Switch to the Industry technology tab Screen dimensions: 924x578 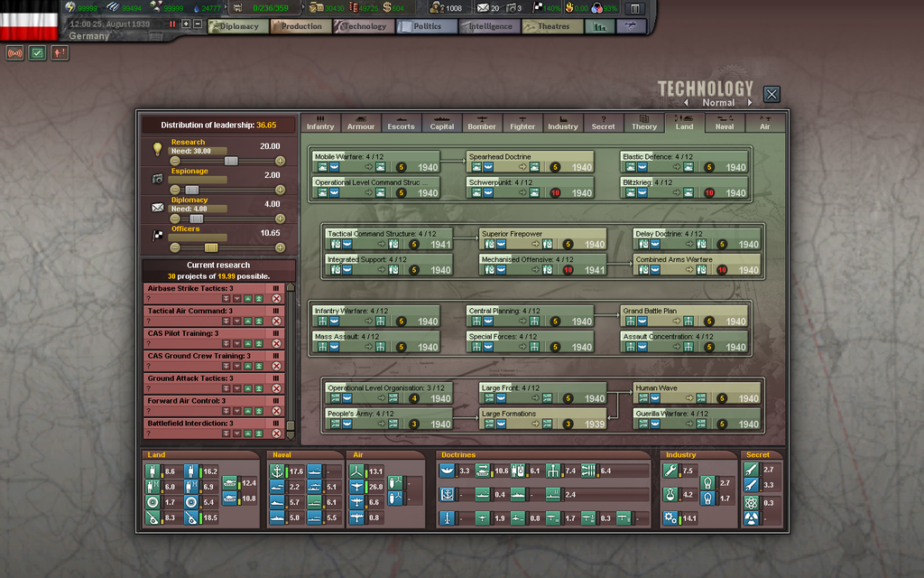[x=563, y=123]
